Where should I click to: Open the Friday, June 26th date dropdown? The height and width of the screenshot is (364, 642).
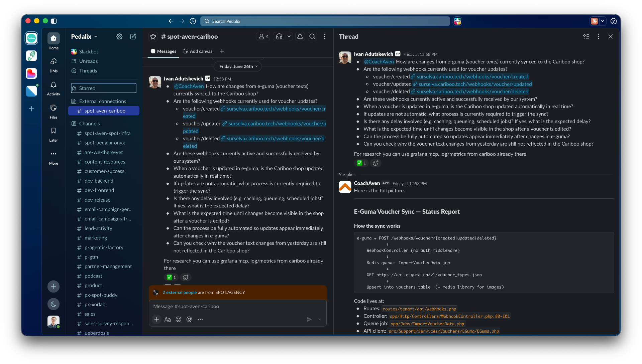click(238, 66)
